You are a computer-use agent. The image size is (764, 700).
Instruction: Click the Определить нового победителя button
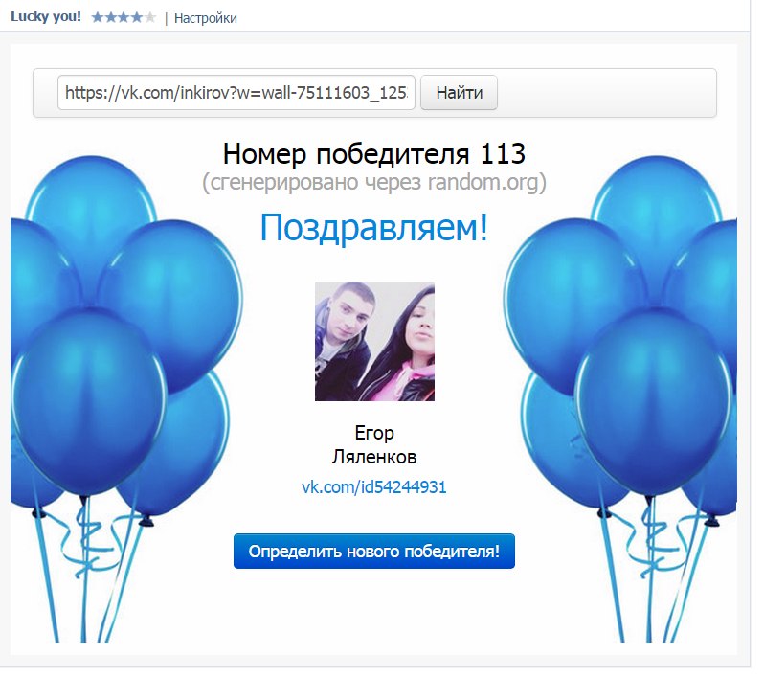(374, 552)
